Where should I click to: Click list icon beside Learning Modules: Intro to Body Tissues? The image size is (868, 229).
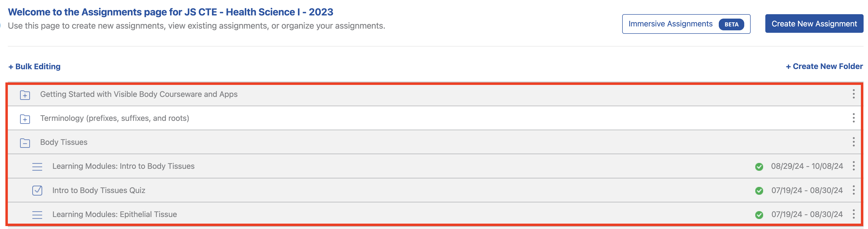click(x=37, y=166)
